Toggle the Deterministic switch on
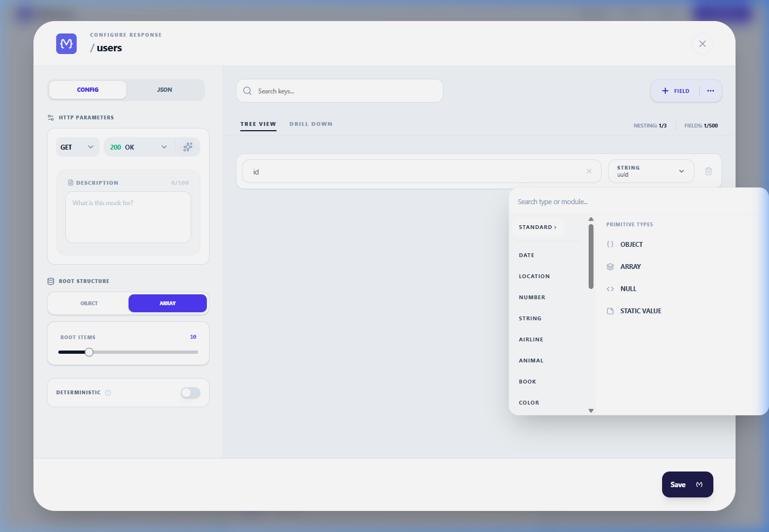769x532 pixels. (191, 393)
